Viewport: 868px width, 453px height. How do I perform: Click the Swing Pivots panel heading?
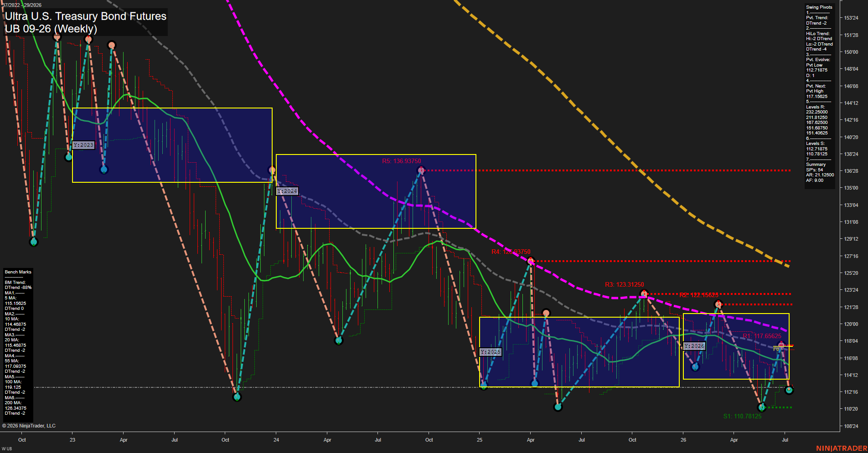click(819, 7)
